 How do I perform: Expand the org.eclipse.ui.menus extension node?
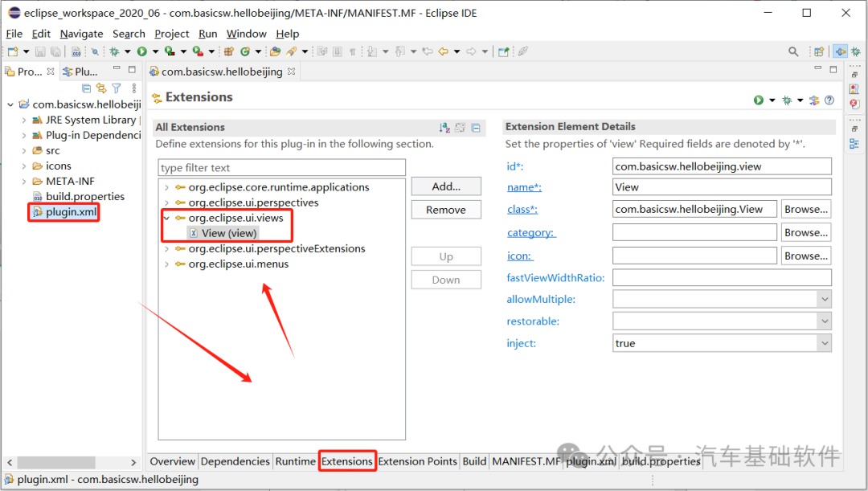(x=166, y=264)
